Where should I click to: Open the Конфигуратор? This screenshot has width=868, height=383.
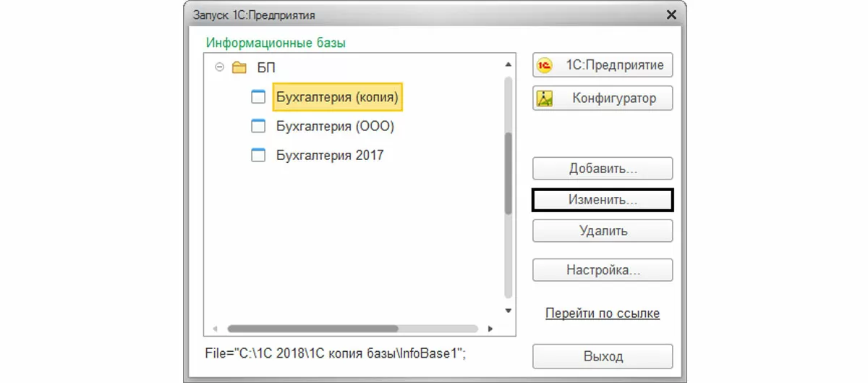[x=603, y=98]
